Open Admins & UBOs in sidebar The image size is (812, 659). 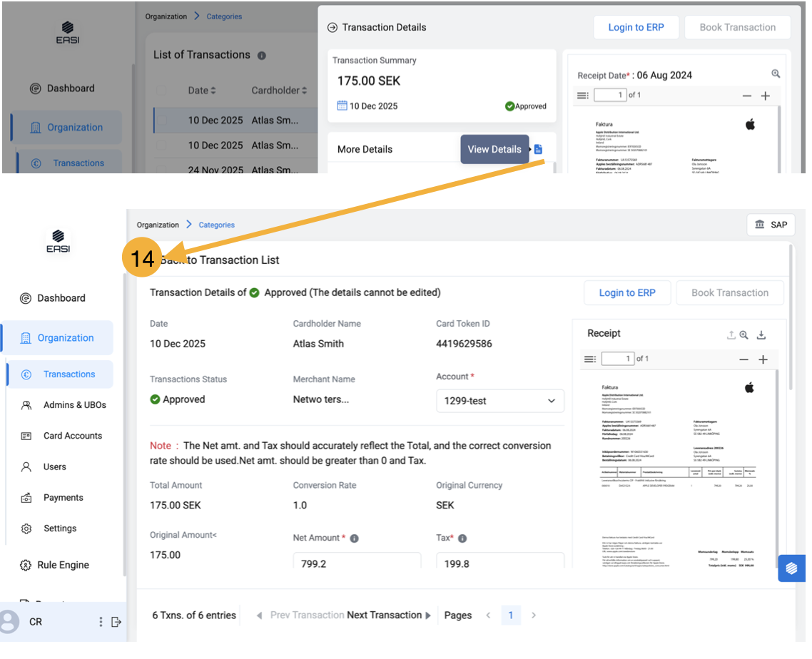click(74, 405)
